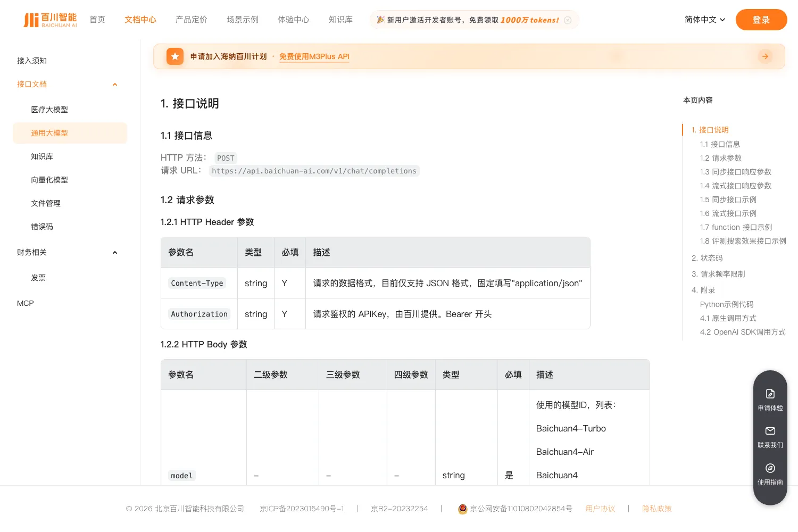Jump to 1.5 同步接口示例
The image size is (798, 532).
pyautogui.click(x=728, y=199)
